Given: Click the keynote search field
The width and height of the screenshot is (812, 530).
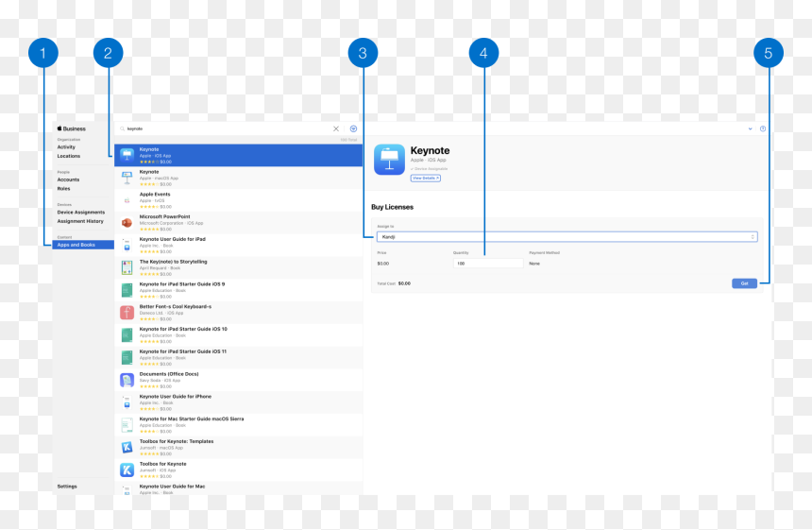Looking at the screenshot, I should [x=228, y=128].
